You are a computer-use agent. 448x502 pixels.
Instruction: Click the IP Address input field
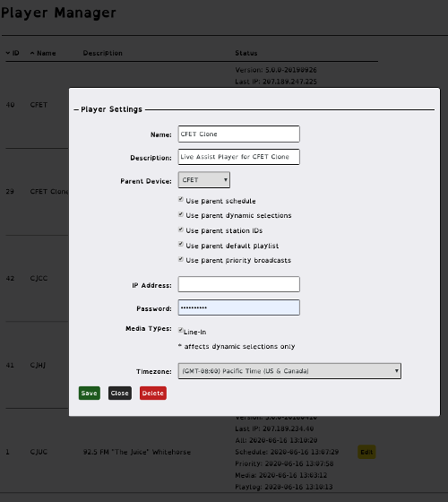[x=239, y=284]
